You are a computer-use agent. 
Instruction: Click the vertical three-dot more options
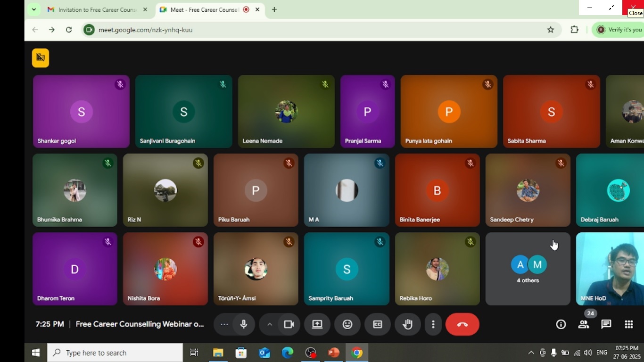[433, 324]
